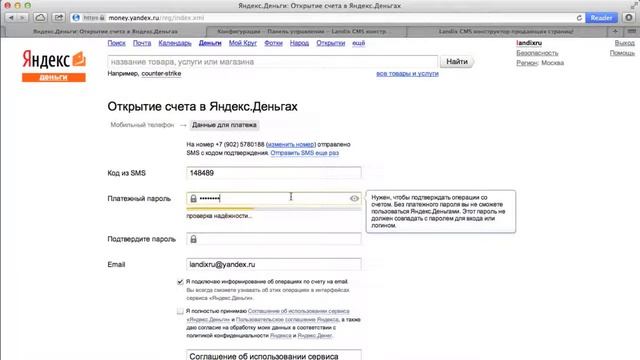The width and height of the screenshot is (640, 360).
Task: Open the downloads icon in Safari toolbar
Action: [x=629, y=18]
